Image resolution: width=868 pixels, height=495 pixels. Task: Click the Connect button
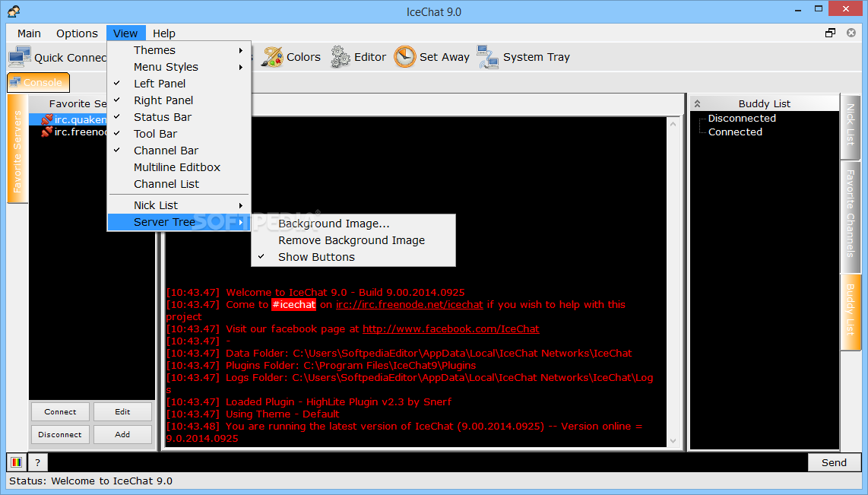[60, 412]
